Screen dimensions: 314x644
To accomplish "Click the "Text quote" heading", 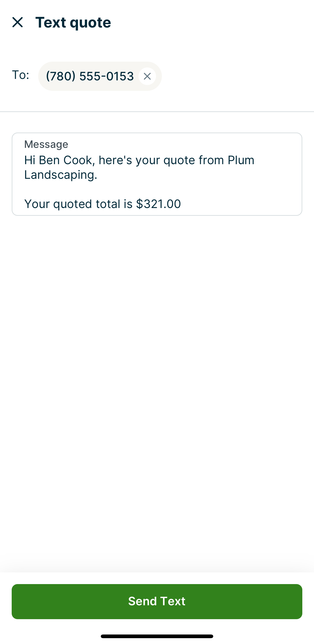I will pyautogui.click(x=73, y=22).
